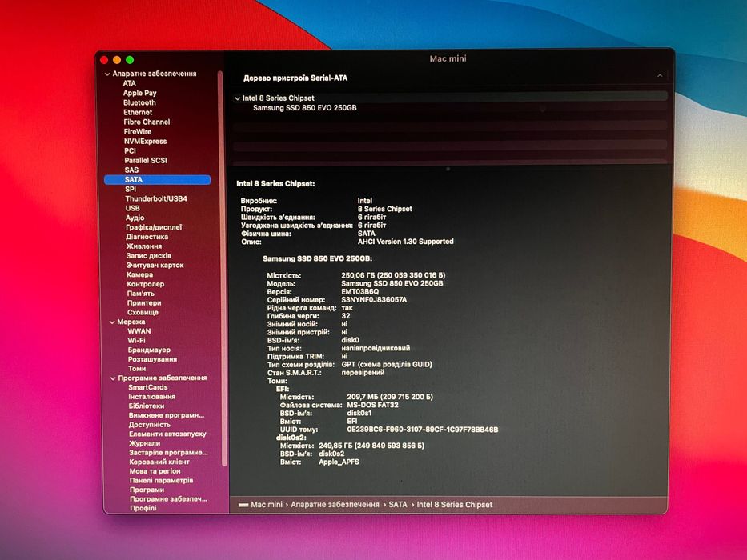The width and height of the screenshot is (747, 560).
Task: Collapse the Програмне забезпечення section
Action: pyautogui.click(x=113, y=378)
